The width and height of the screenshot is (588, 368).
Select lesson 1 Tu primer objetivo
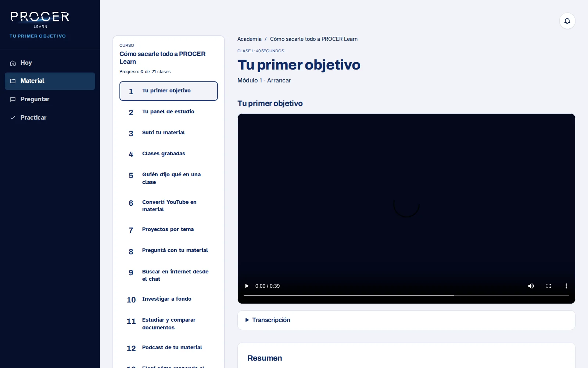(169, 91)
